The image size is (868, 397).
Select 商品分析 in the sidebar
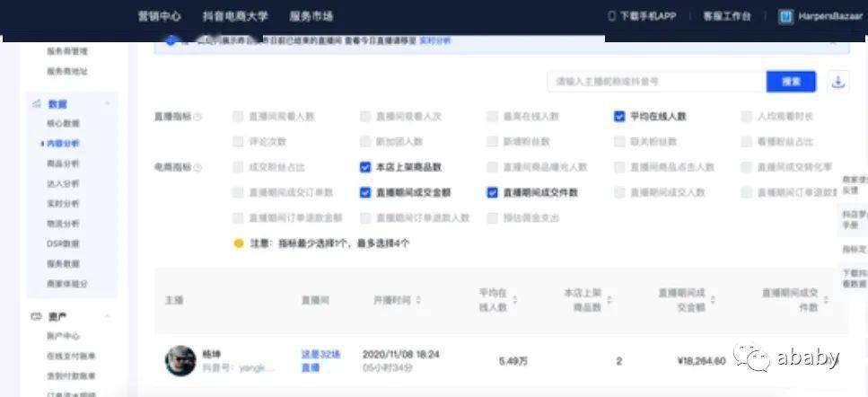click(x=63, y=163)
